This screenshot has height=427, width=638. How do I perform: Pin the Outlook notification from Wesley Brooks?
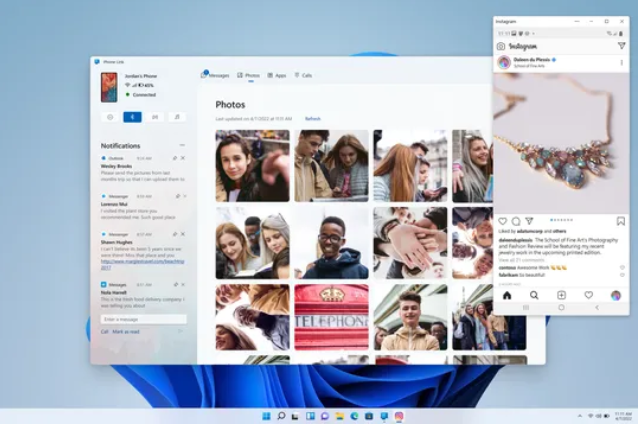click(175, 158)
